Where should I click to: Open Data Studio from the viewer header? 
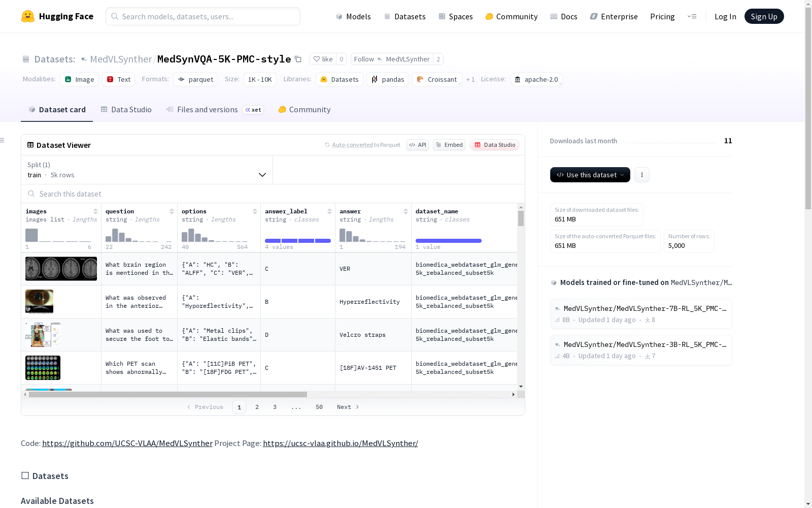pyautogui.click(x=494, y=145)
